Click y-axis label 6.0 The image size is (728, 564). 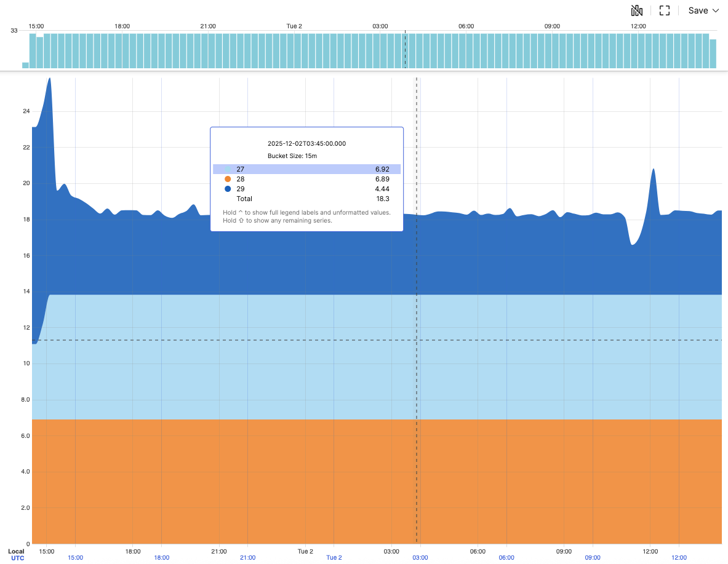[25, 436]
